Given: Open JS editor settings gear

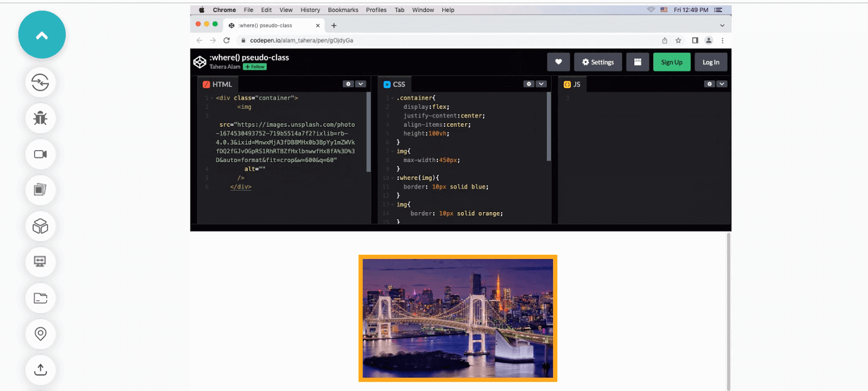Looking at the screenshot, I should 710,84.
